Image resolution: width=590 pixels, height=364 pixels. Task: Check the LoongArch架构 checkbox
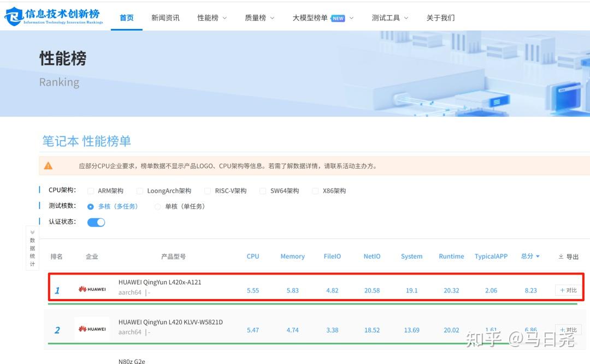(x=140, y=191)
